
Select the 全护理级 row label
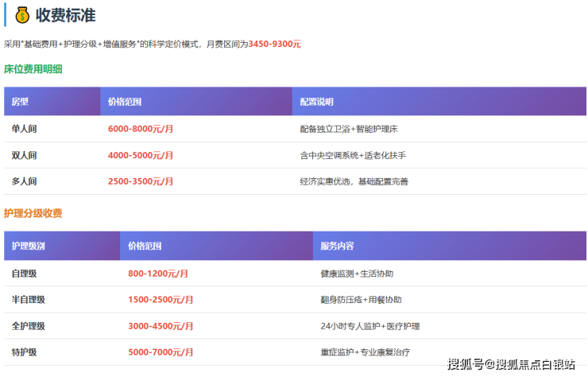pos(29,326)
